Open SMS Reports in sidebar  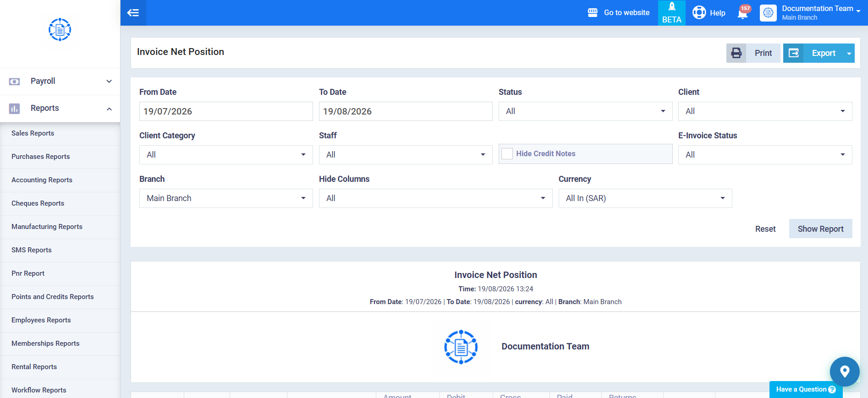[x=60, y=250]
